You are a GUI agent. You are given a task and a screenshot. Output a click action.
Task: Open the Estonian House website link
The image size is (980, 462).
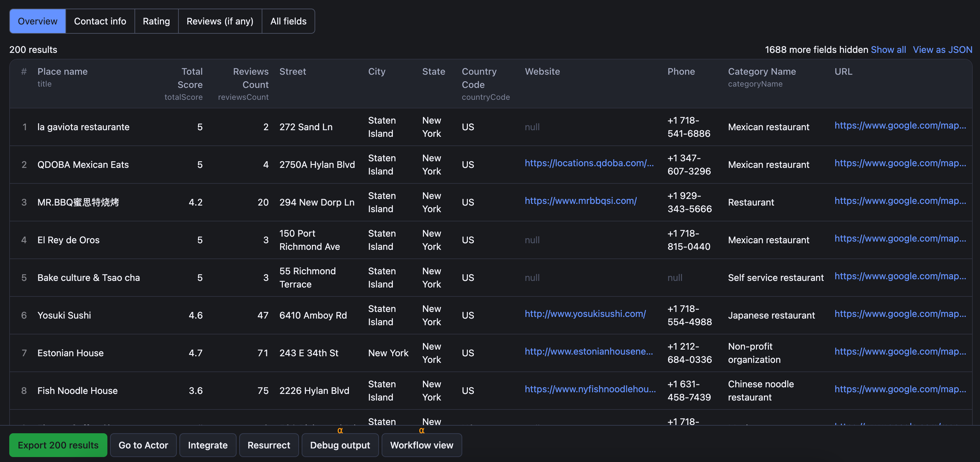click(x=588, y=351)
